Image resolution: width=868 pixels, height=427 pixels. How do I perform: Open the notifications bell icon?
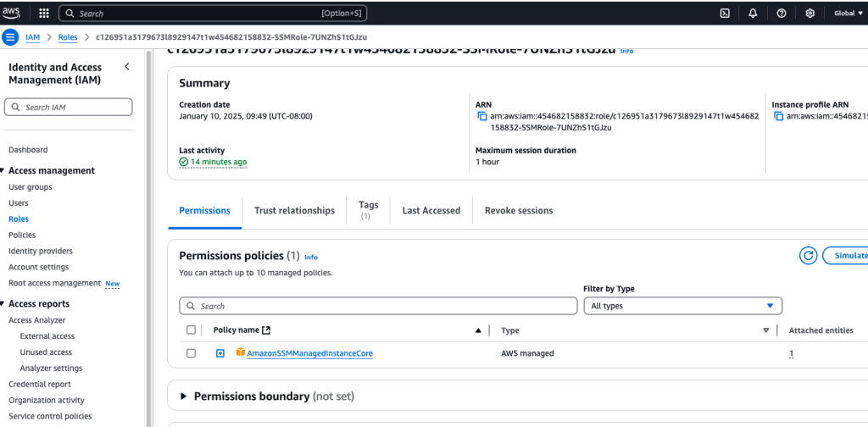(753, 14)
